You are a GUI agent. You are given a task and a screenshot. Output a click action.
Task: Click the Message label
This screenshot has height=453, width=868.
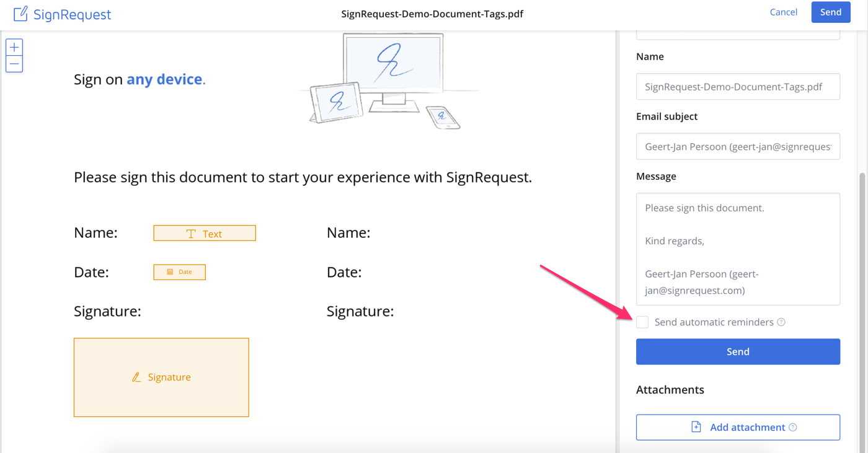tap(656, 177)
